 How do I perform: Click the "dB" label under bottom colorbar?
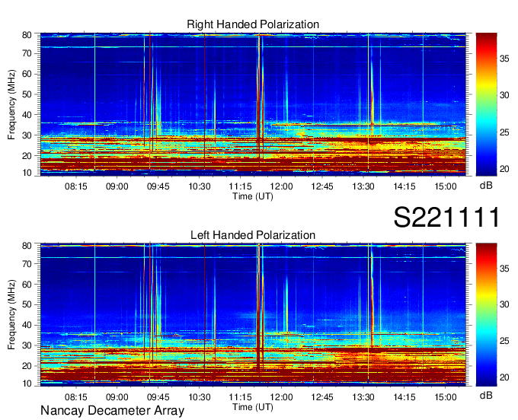coord(486,395)
